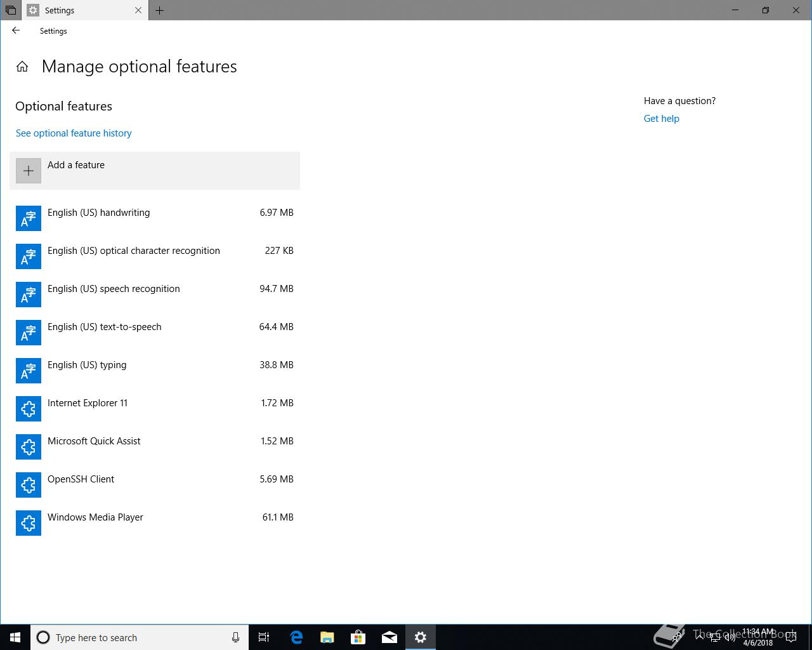Launch Microsoft Edge from taskbar

(x=296, y=637)
